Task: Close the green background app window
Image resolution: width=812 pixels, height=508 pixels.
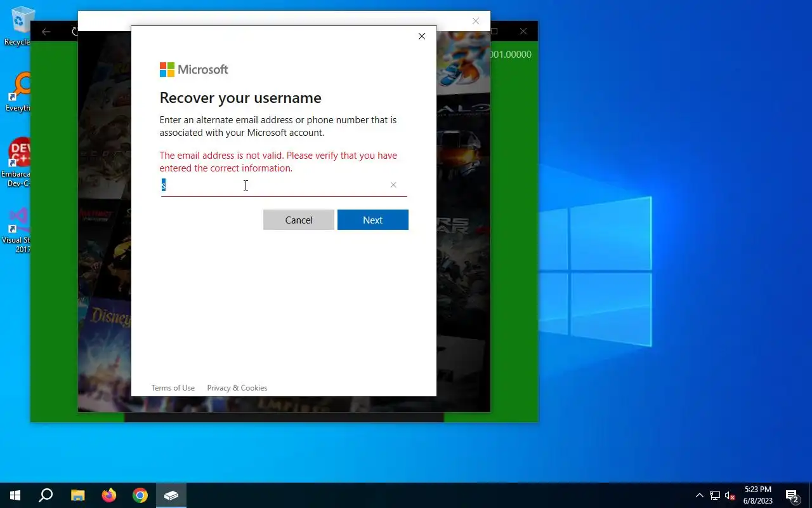Action: 523,31
